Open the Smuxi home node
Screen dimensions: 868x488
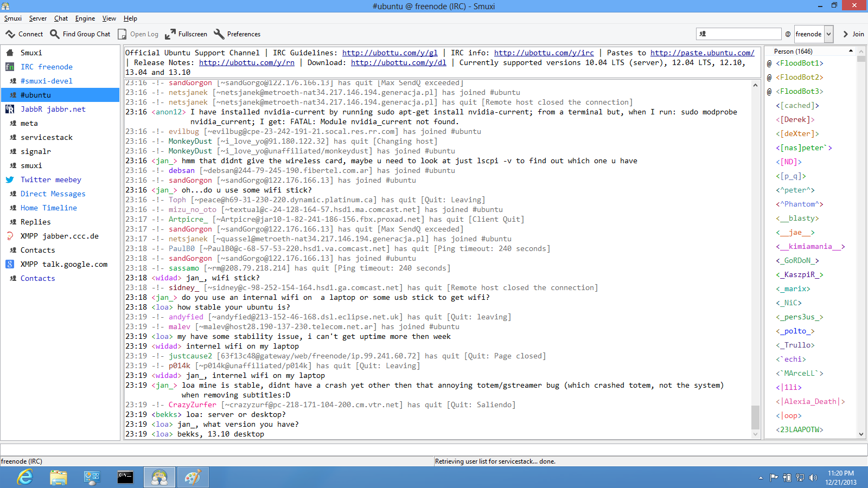pos(31,53)
